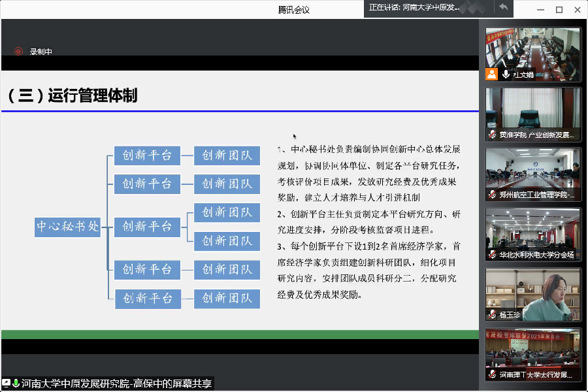
Task: Click muted mic icon on 郑州航空工业管理学院 tile
Action: (493, 195)
